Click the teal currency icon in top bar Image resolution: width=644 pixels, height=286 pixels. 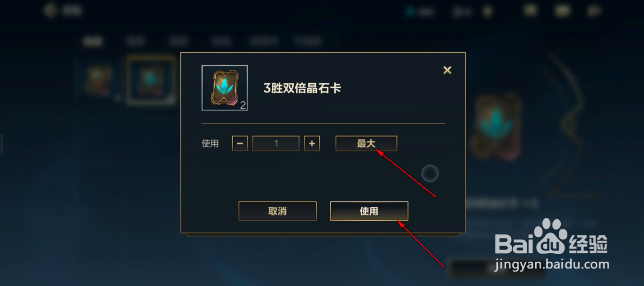tap(410, 12)
